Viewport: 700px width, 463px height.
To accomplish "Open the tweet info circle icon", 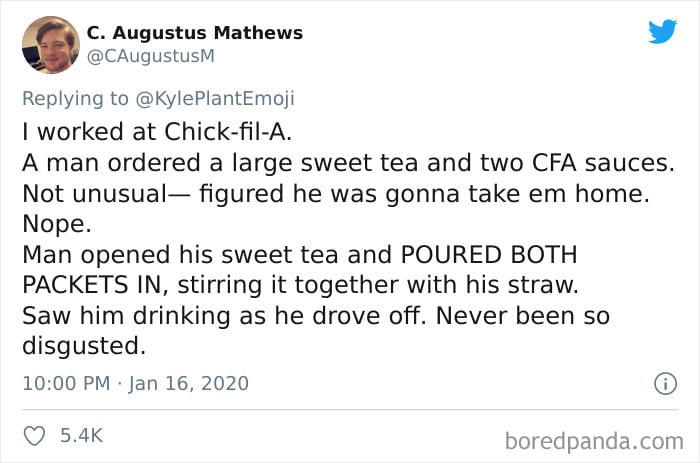I will click(x=666, y=384).
